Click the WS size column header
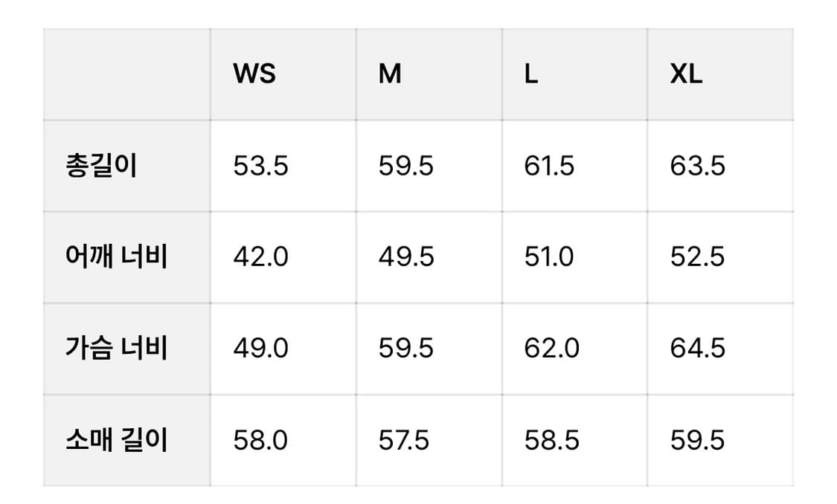 click(254, 74)
